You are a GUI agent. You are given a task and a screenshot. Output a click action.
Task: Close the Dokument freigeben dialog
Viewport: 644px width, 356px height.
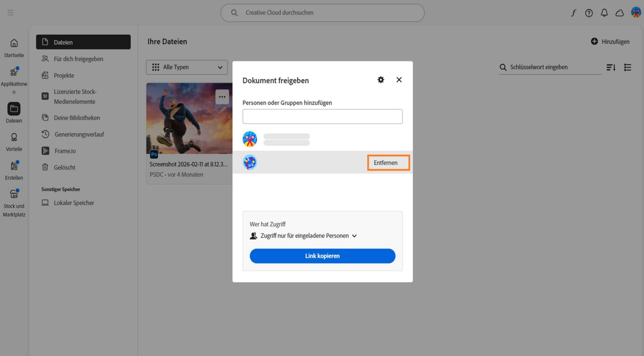(x=399, y=80)
